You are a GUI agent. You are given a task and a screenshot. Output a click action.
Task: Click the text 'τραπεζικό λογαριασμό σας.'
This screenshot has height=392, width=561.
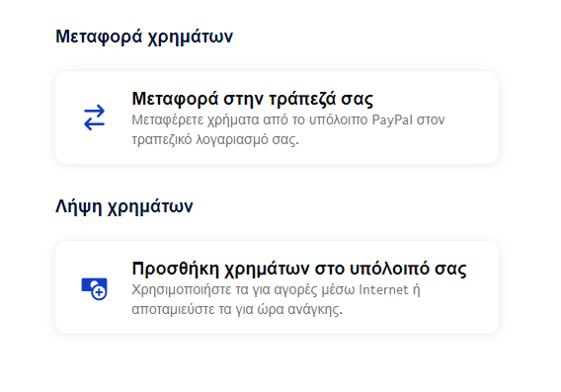(x=215, y=139)
